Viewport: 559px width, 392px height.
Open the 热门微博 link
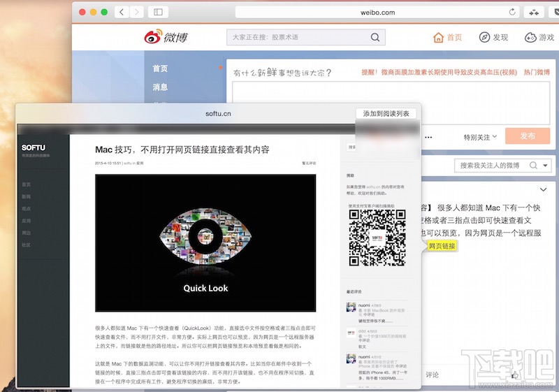pyautogui.click(x=537, y=73)
